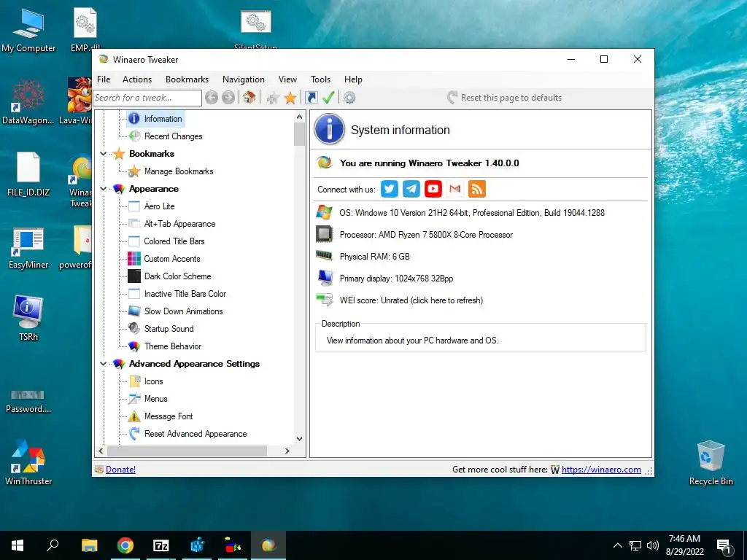
Task: Collapse the Bookmarks tree section
Action: click(x=104, y=154)
